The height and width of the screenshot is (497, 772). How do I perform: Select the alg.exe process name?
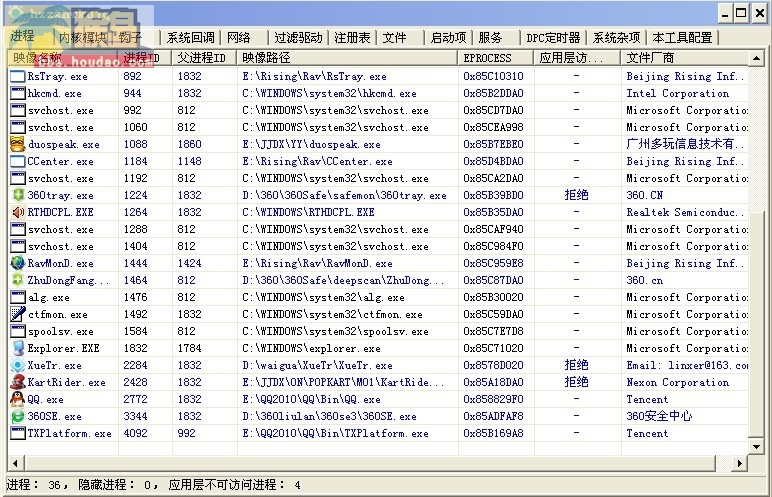coord(49,297)
